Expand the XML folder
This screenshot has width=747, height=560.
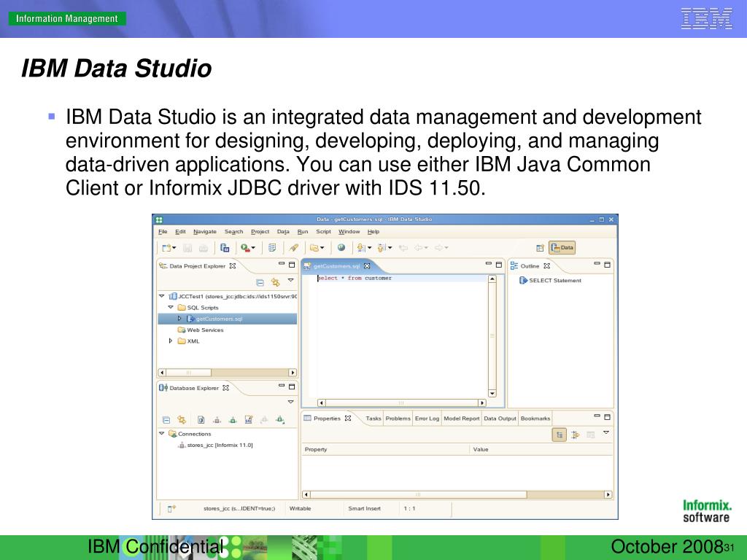[x=171, y=341]
